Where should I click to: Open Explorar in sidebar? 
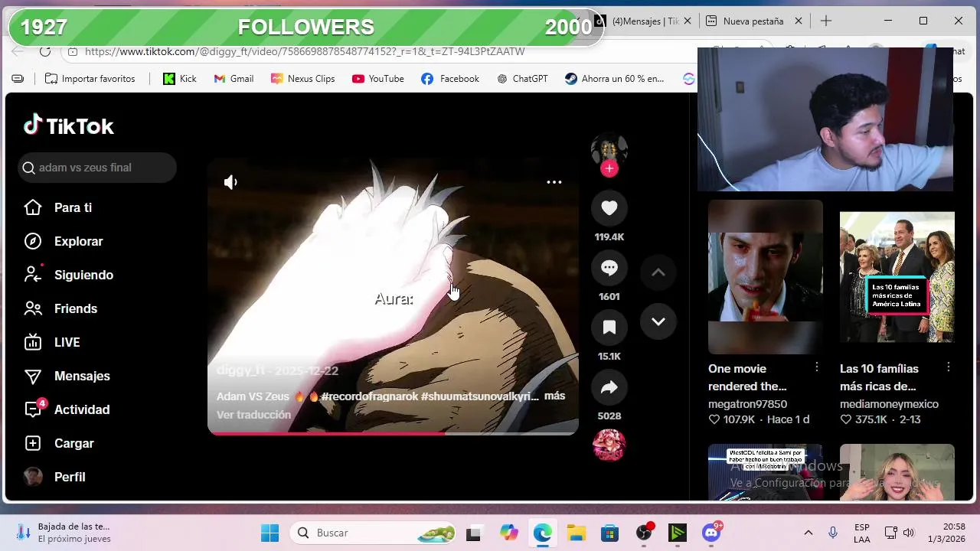point(78,241)
